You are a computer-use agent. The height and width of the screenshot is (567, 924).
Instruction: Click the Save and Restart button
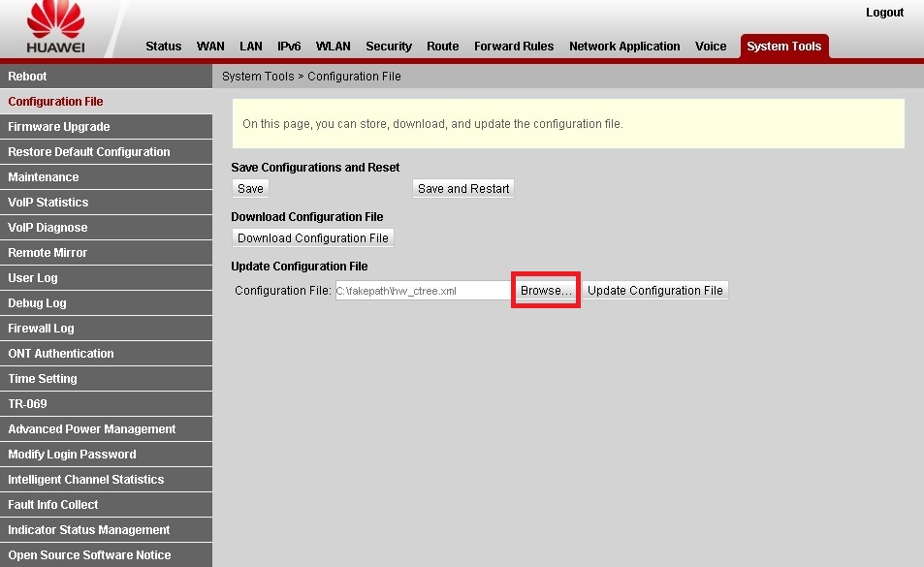click(x=463, y=189)
